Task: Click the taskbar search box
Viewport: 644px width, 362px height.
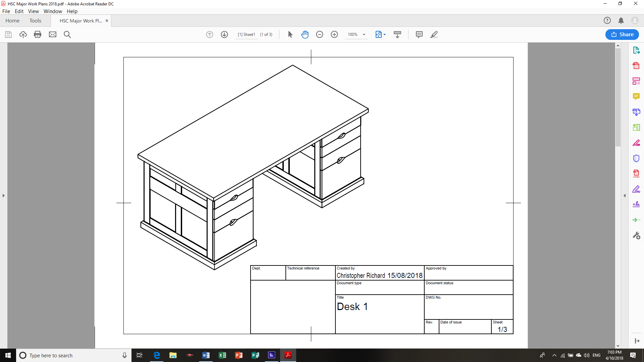Action: point(74,355)
